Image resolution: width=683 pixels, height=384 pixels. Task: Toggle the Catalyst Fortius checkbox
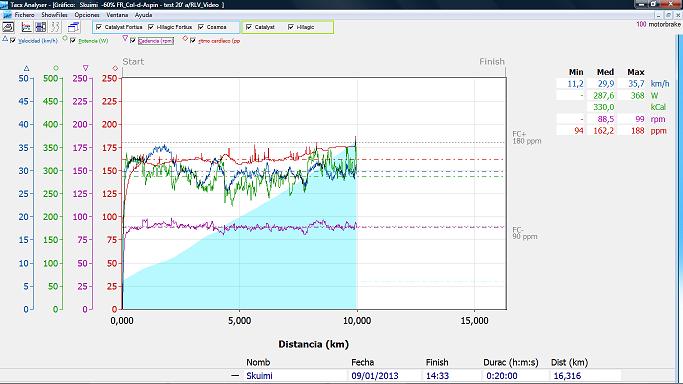[99, 27]
